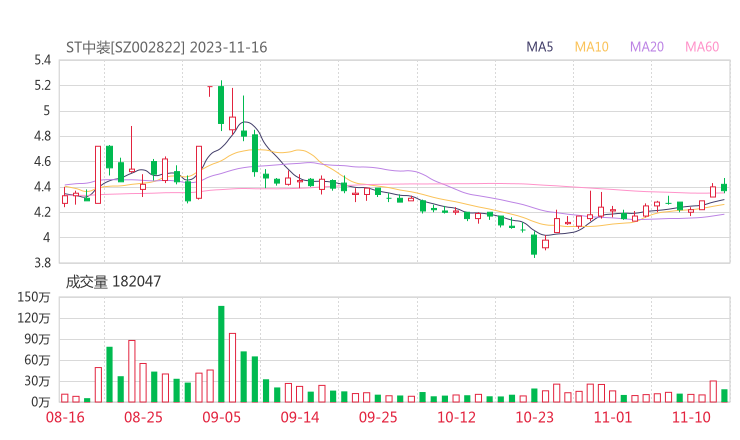Select the chart title ST中装[SZ002822] 2023-11-16

[x=167, y=47]
